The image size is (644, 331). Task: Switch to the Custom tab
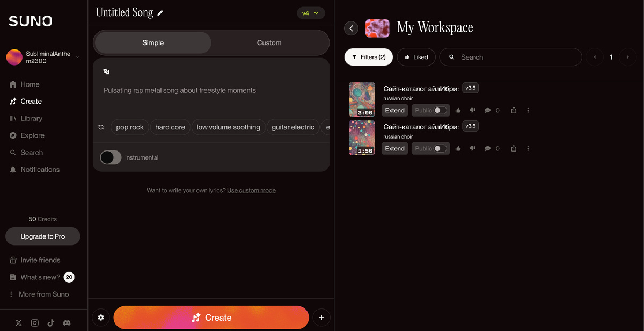tap(269, 43)
